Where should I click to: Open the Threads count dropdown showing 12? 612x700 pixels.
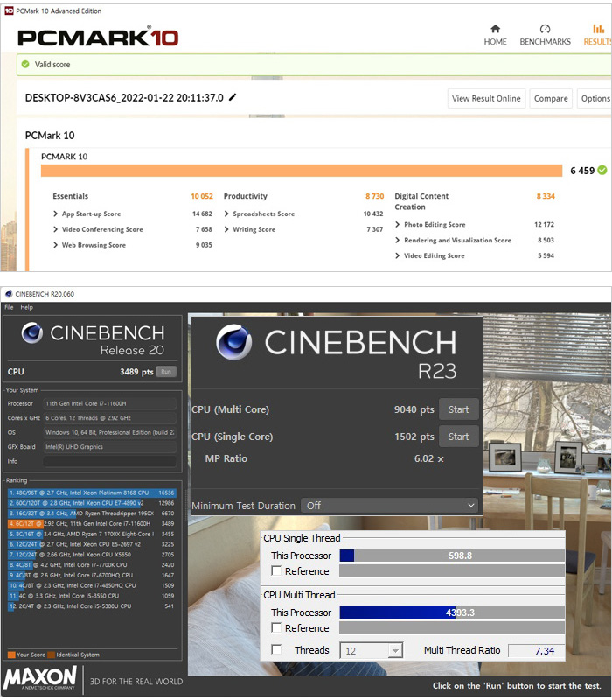371,650
